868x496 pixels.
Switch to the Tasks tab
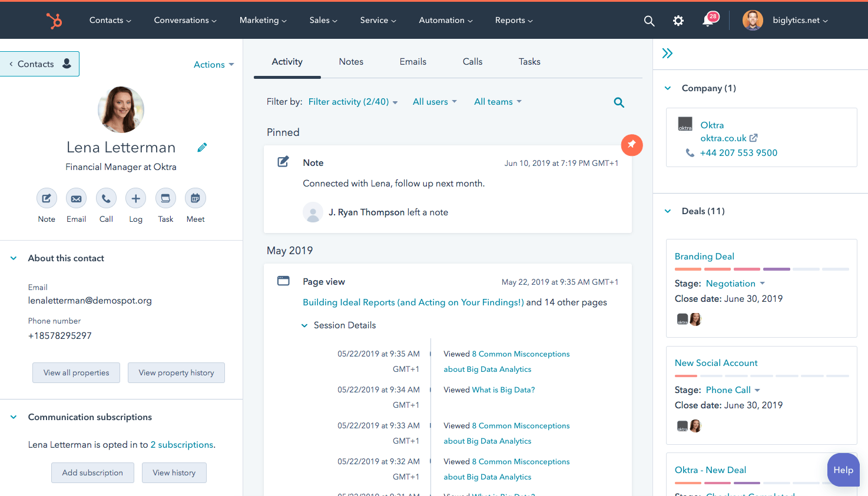[529, 62]
